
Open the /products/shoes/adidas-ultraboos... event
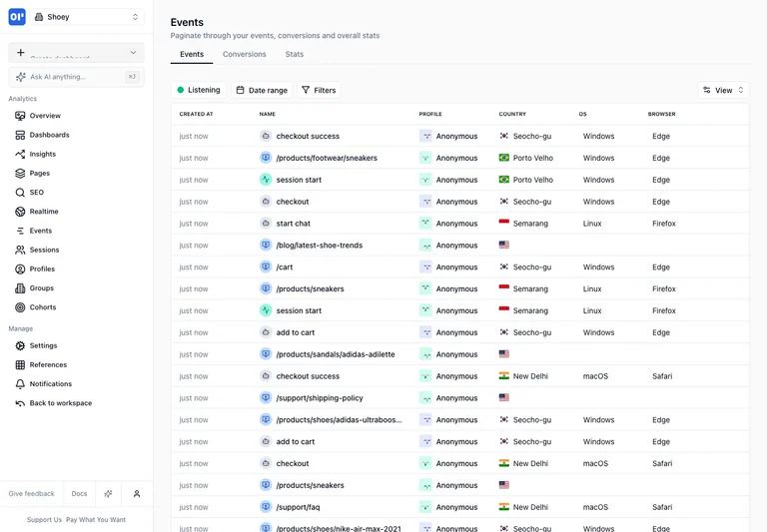339,420
